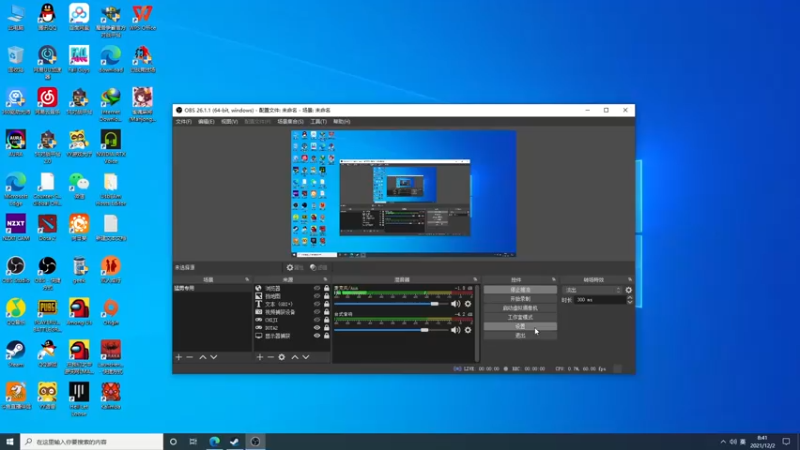This screenshot has width=800, height=450.
Task: Click the 退出 exit button
Action: [520, 336]
